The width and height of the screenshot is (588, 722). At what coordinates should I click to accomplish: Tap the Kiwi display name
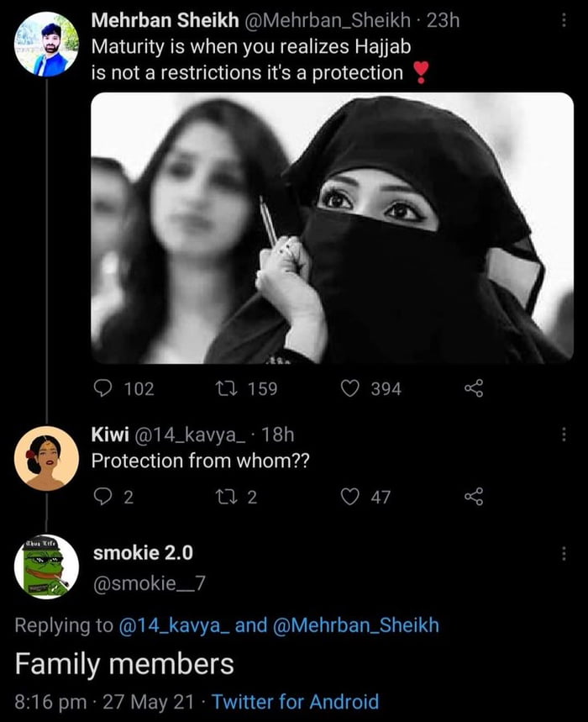(x=109, y=435)
